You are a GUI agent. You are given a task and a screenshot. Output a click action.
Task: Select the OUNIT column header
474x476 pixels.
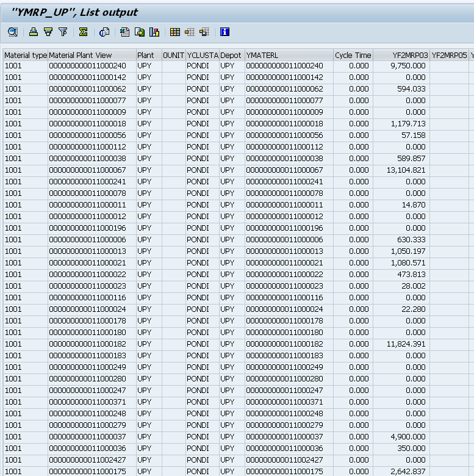174,56
